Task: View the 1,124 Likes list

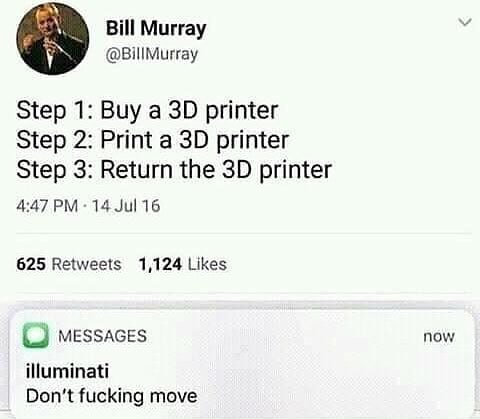Action: tap(183, 264)
